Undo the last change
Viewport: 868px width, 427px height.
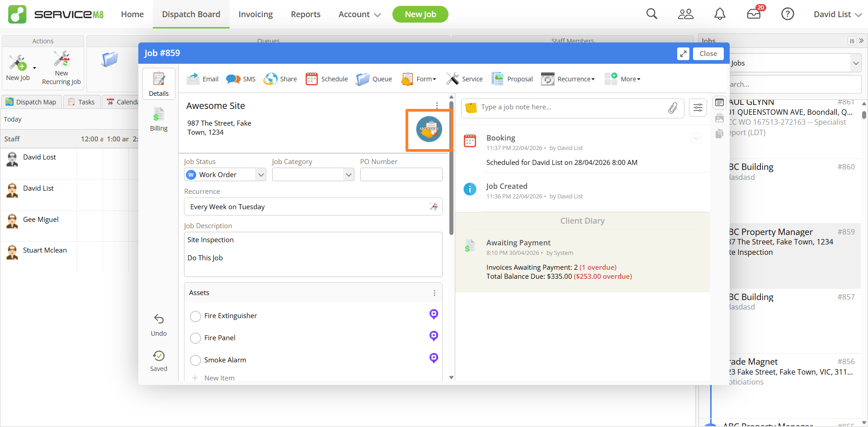(159, 325)
